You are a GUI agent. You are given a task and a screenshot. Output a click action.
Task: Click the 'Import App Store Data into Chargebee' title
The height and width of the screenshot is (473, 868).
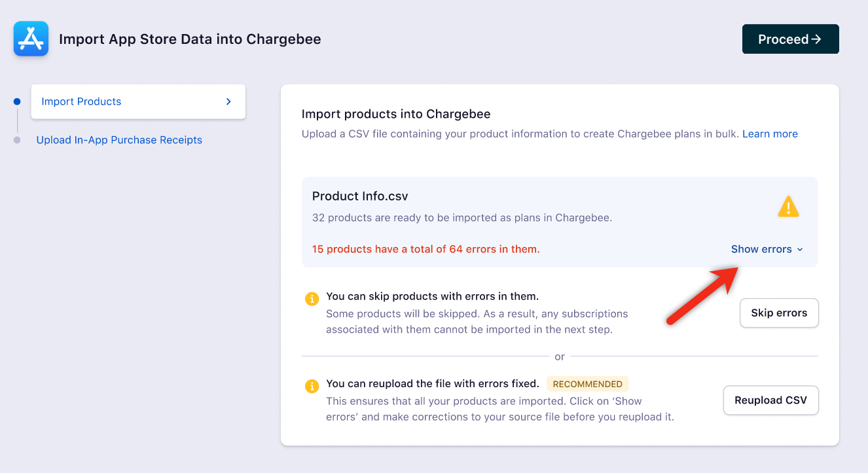[x=190, y=39]
